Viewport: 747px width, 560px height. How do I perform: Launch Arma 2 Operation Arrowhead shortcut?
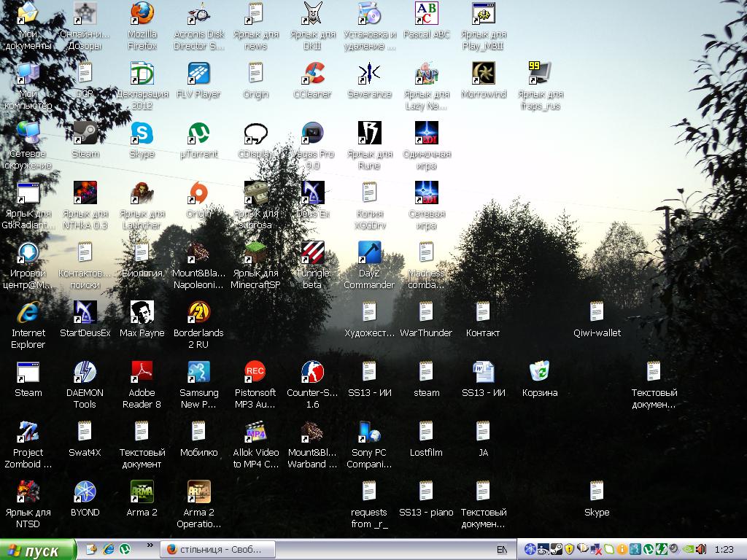pos(198,505)
